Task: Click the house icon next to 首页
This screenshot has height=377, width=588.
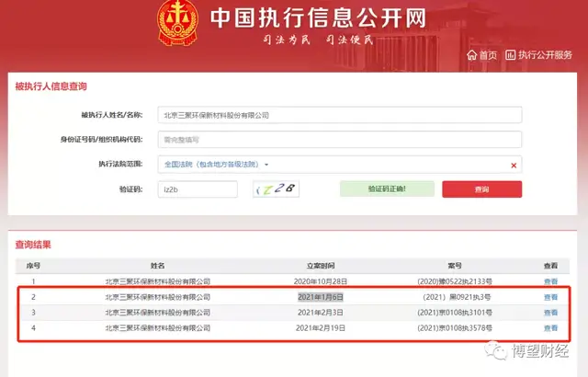Action: point(471,55)
